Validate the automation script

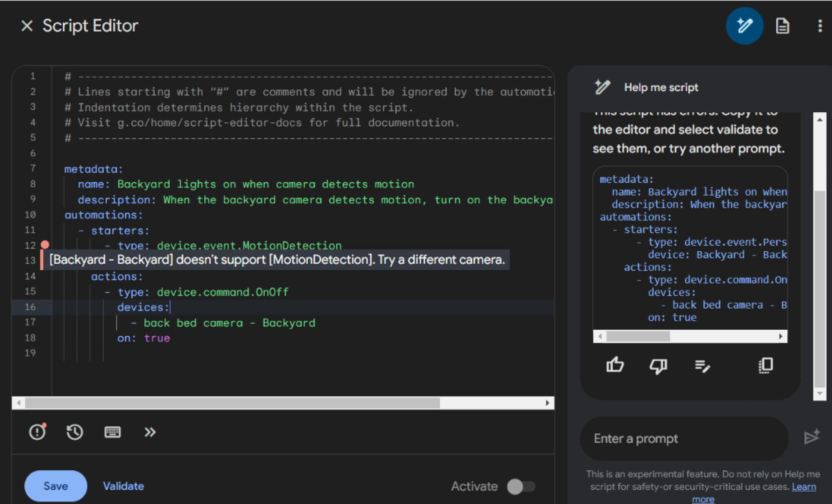[x=123, y=486]
